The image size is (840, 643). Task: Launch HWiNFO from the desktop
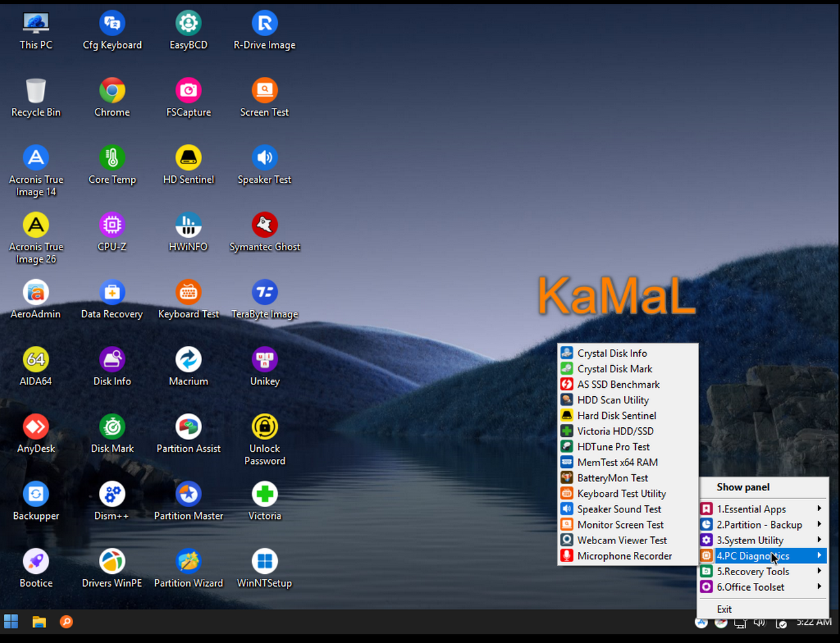[x=188, y=233]
